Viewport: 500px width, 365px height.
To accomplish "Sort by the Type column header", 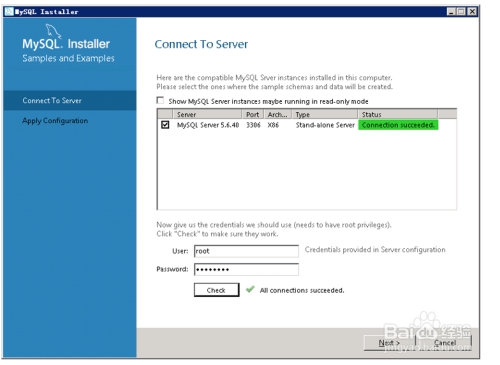I will 325,114.
